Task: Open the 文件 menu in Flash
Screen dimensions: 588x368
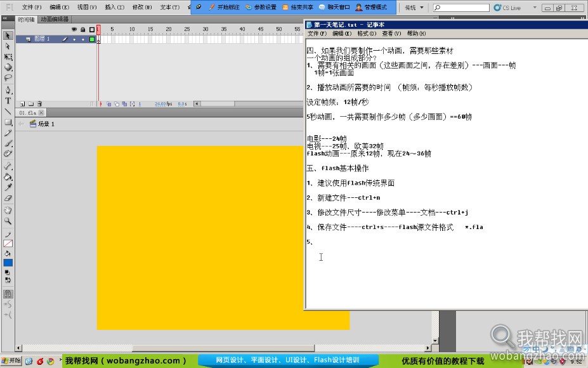Action: tap(32, 7)
